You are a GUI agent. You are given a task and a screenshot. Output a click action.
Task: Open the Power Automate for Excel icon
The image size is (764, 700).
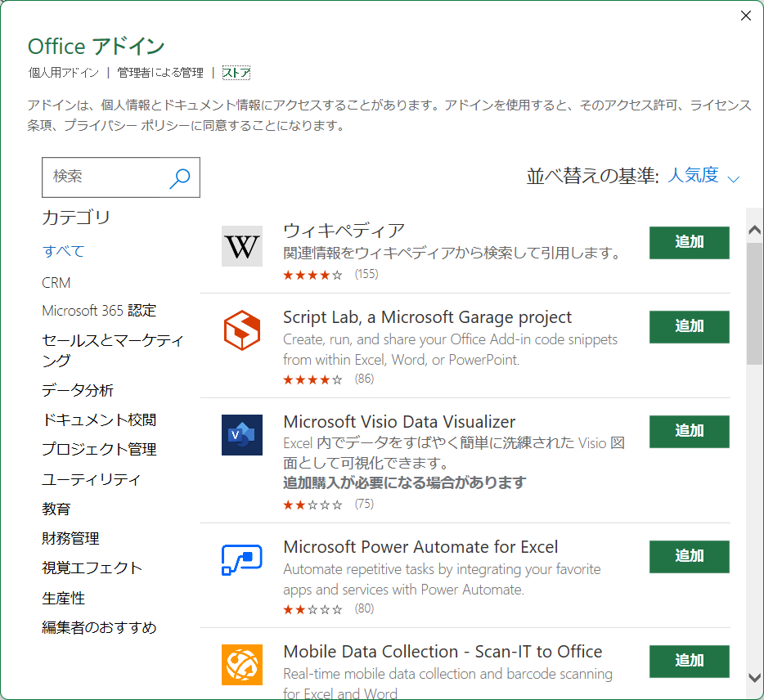click(x=241, y=559)
